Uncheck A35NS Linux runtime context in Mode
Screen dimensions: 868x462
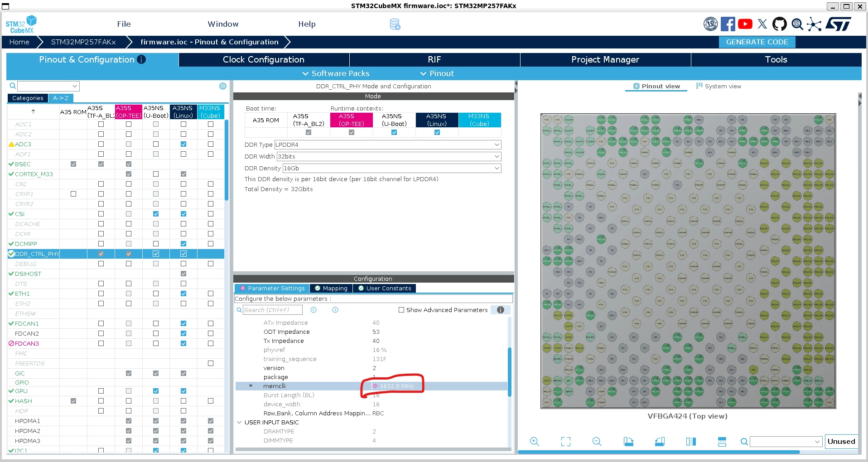pyautogui.click(x=437, y=132)
